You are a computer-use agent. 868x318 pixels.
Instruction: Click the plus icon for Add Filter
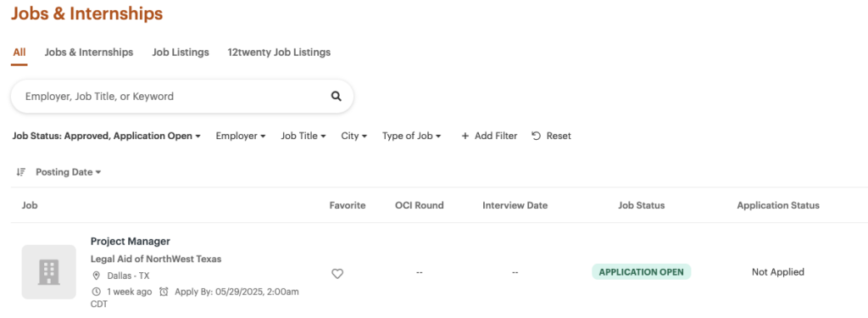pyautogui.click(x=465, y=136)
